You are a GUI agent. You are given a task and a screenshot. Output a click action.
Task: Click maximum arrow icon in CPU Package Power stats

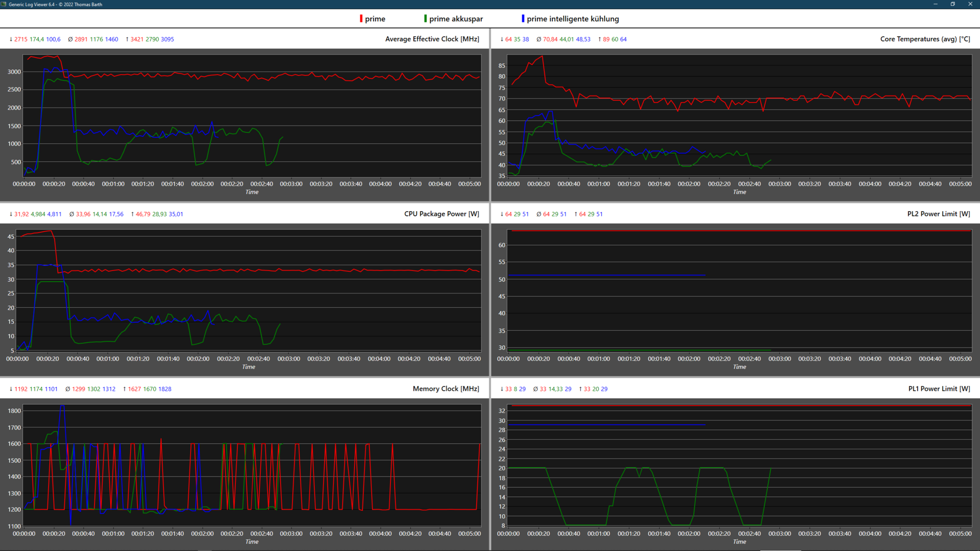pyautogui.click(x=132, y=214)
